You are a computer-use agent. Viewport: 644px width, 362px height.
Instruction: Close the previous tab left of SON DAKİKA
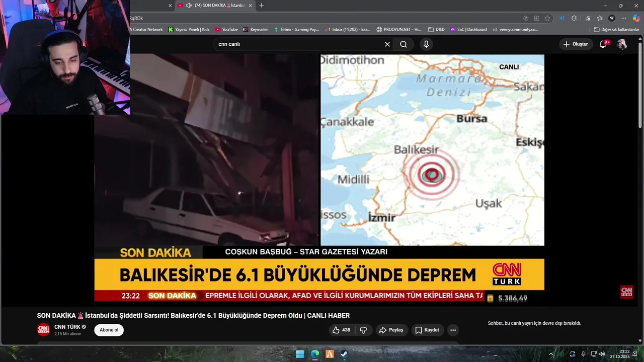click(170, 6)
